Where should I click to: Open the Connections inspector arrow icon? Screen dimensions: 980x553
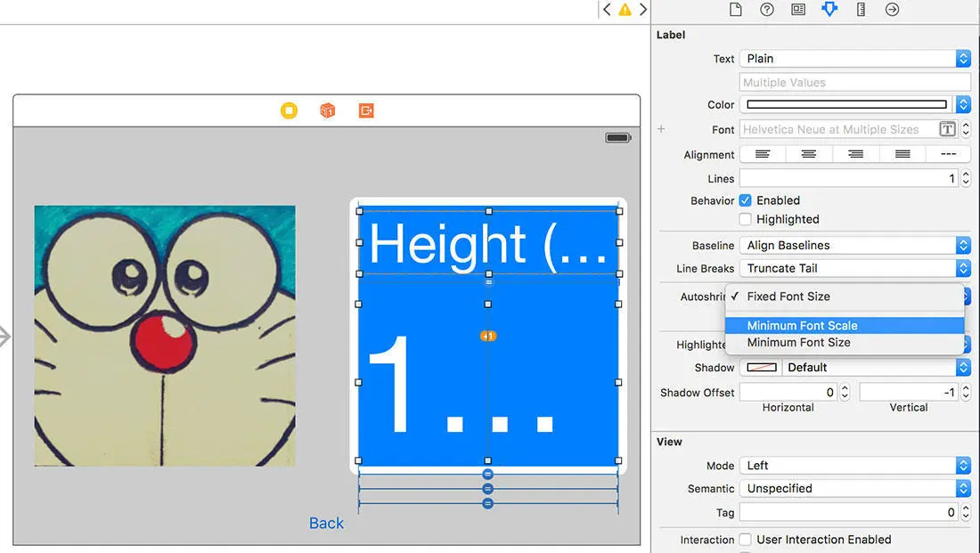point(892,10)
